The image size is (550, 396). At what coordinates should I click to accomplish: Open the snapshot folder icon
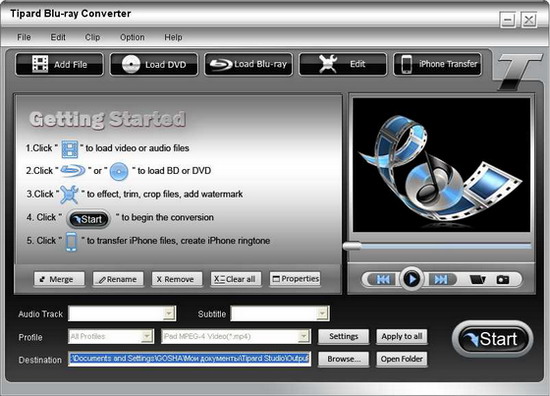point(477,280)
